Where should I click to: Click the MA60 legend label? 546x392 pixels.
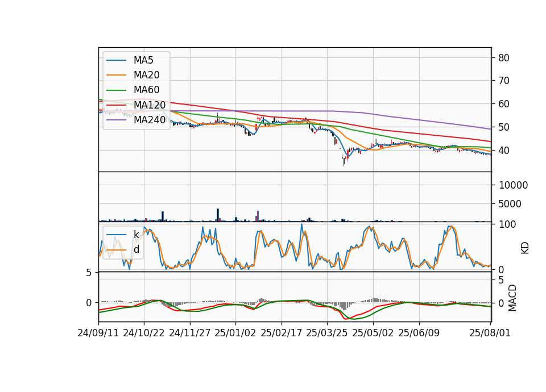pyautogui.click(x=146, y=90)
